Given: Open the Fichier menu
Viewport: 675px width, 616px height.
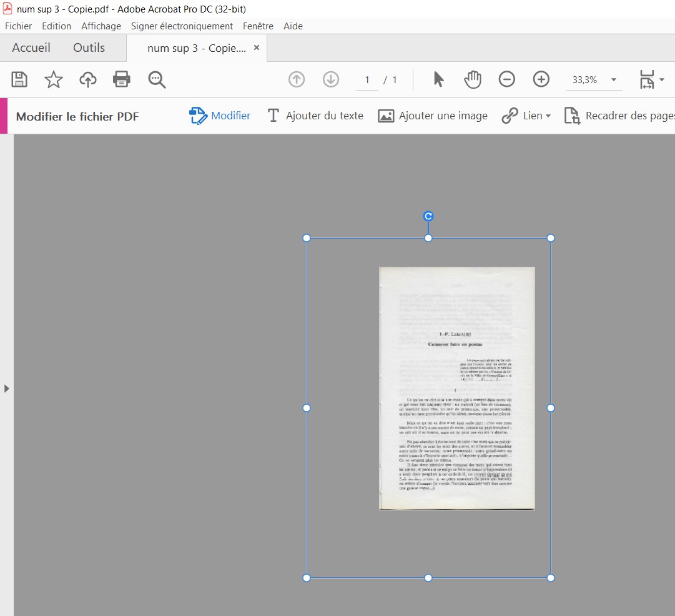Looking at the screenshot, I should pyautogui.click(x=18, y=26).
